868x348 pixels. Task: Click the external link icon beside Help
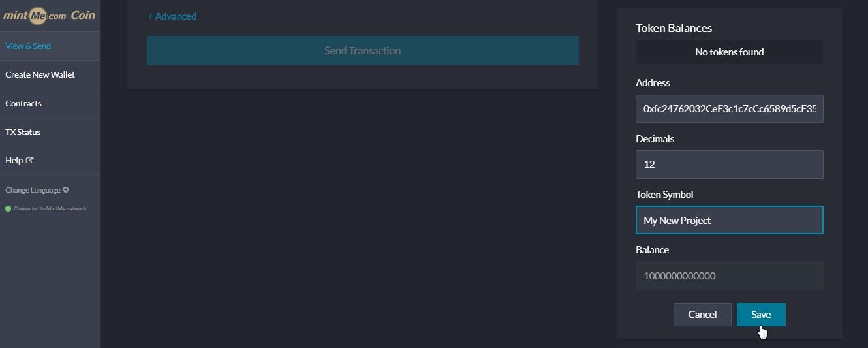tap(29, 161)
